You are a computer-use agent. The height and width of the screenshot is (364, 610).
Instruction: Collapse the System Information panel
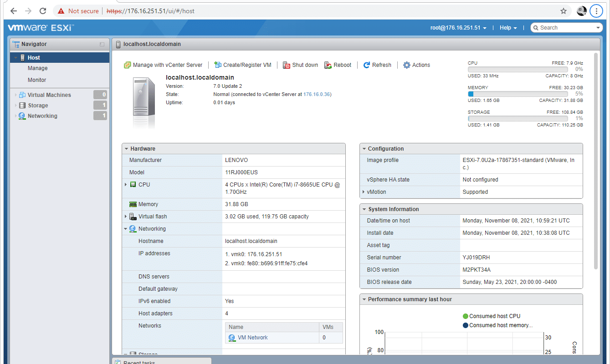point(364,209)
